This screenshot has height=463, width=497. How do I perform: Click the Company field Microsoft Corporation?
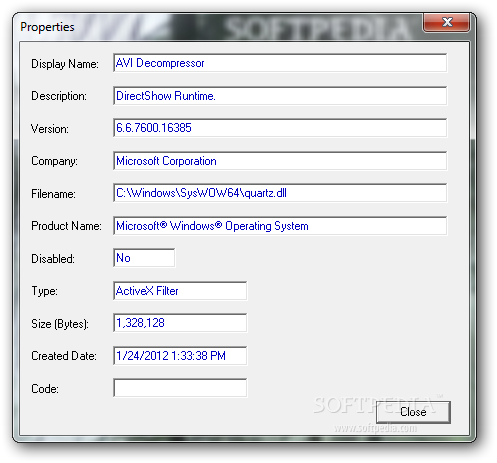(280, 161)
